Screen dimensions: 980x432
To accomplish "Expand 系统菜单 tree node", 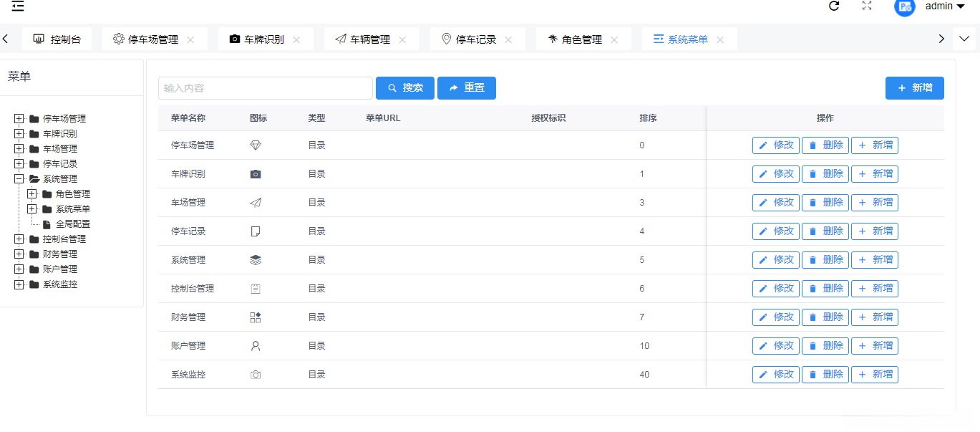I will point(32,209).
